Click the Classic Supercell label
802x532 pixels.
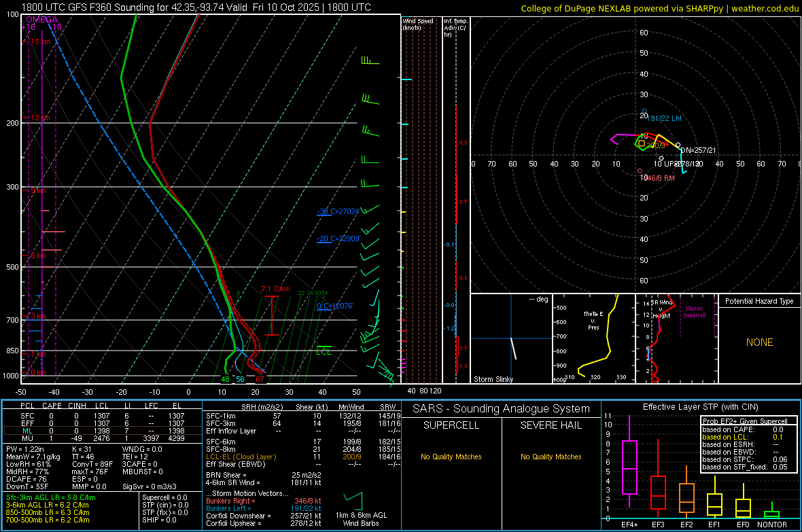695,312
